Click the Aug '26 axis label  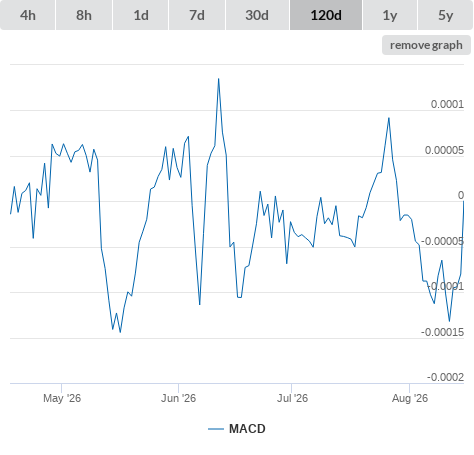tap(410, 398)
